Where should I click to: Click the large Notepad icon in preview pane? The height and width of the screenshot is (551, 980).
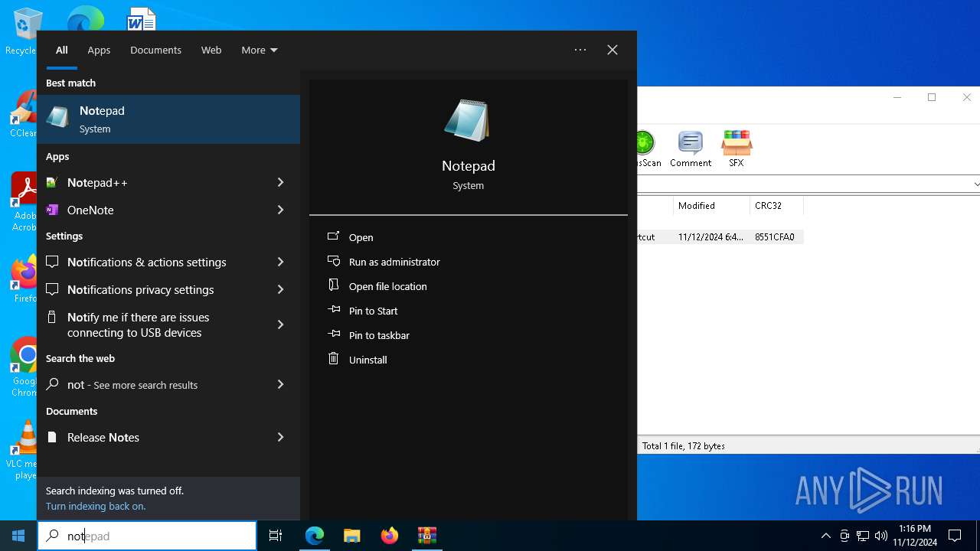point(468,120)
